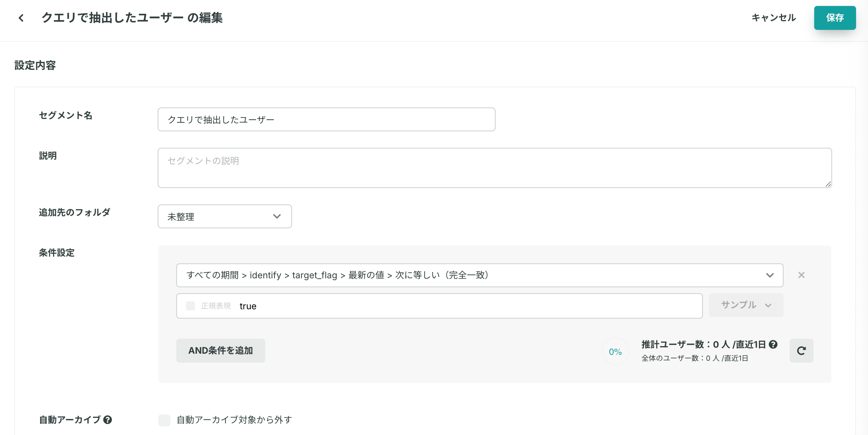The image size is (868, 435).
Task: Enable 自動アーカイブ対象から外す checkbox
Action: coord(164,420)
